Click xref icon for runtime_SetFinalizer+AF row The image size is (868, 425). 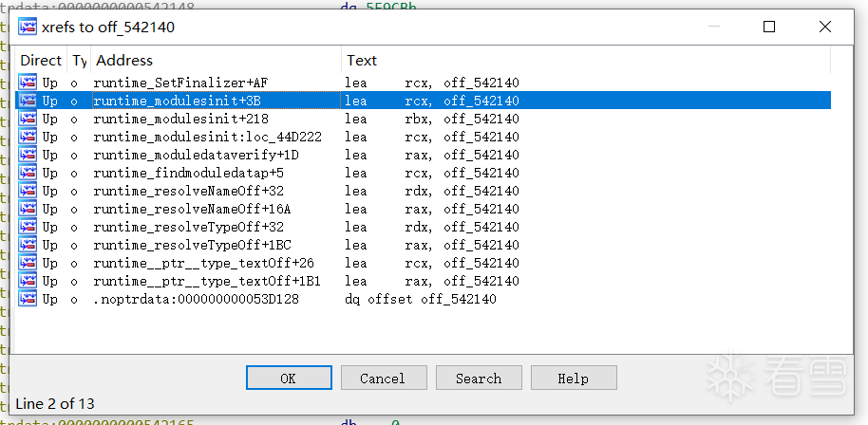coord(28,83)
